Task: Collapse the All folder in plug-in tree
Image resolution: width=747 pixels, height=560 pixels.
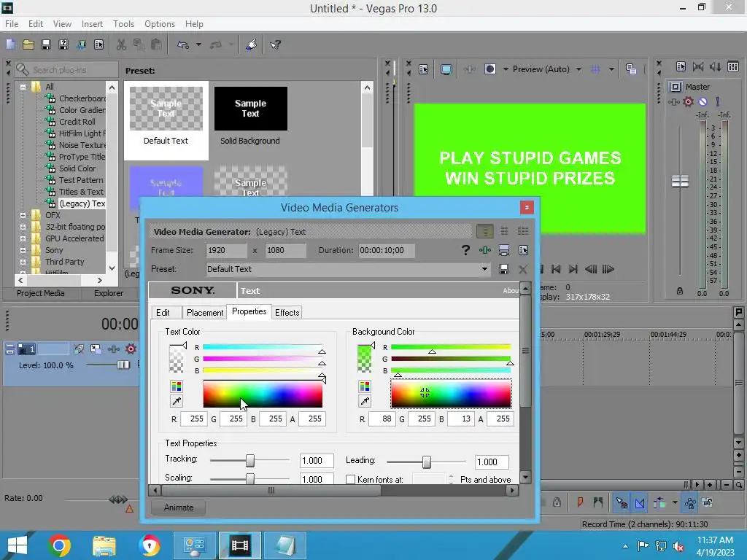Action: coord(23,87)
